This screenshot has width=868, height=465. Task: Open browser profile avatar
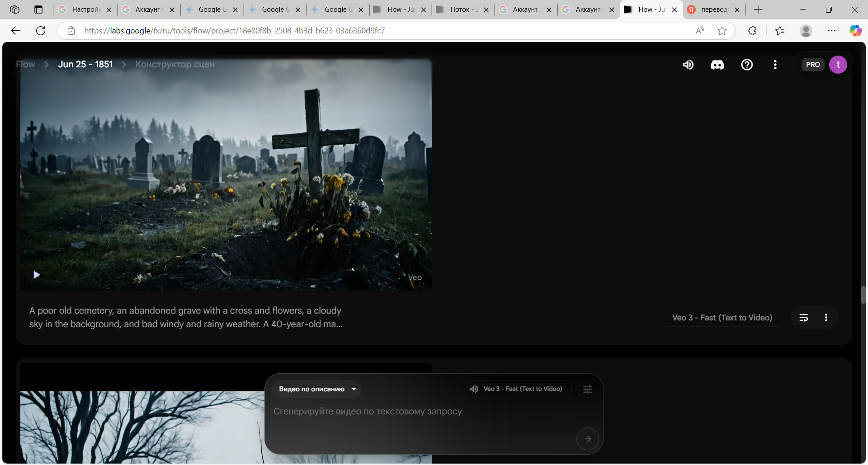806,31
